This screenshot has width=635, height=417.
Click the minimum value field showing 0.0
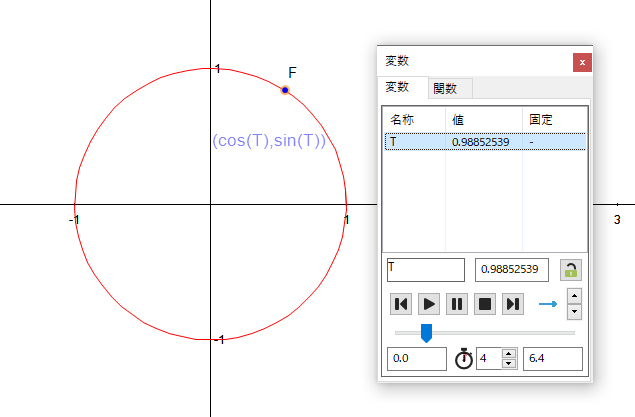point(416,359)
